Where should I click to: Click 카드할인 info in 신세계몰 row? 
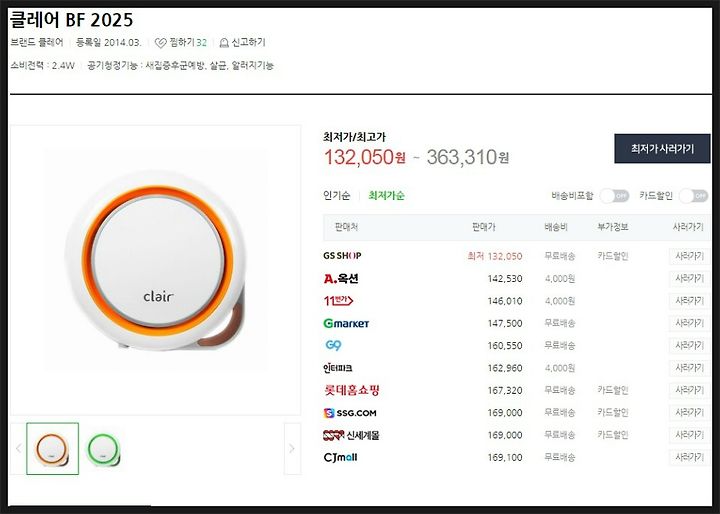pyautogui.click(x=613, y=435)
